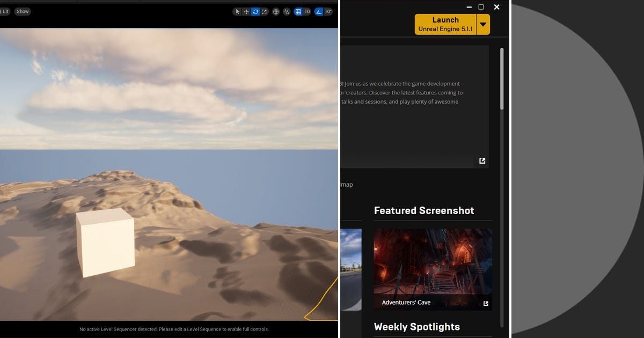
Task: Click the external link icon on the news card
Action: [x=482, y=160]
